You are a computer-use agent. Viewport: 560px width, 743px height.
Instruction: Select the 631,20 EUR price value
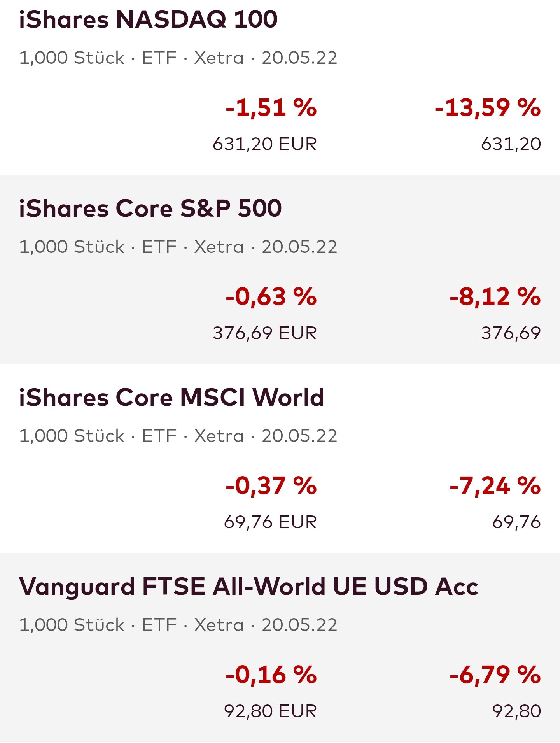pos(265,144)
